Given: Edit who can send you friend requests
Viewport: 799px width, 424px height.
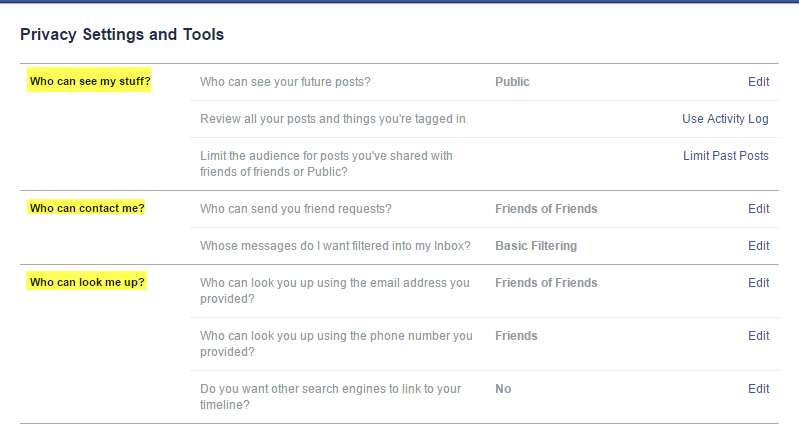Looking at the screenshot, I should 758,209.
